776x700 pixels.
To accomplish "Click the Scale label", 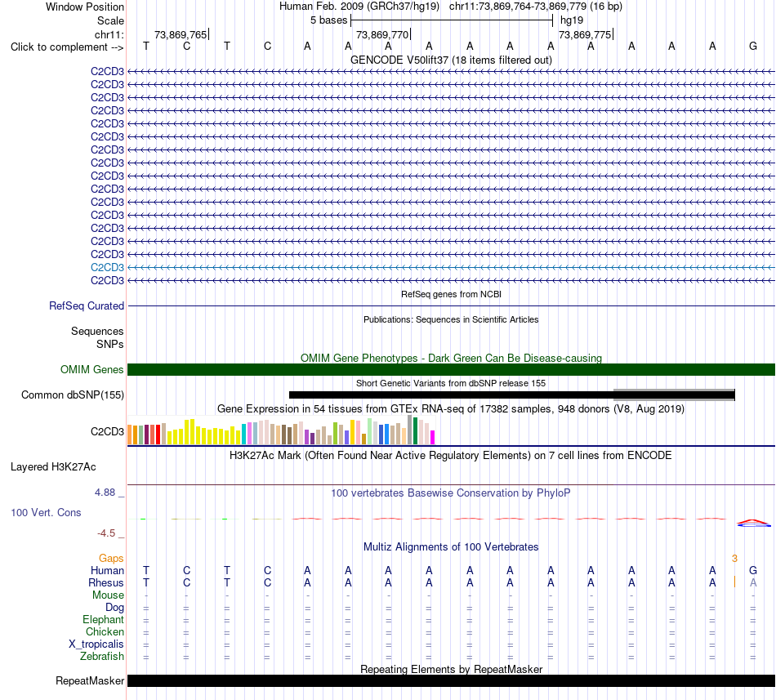I will (110, 20).
